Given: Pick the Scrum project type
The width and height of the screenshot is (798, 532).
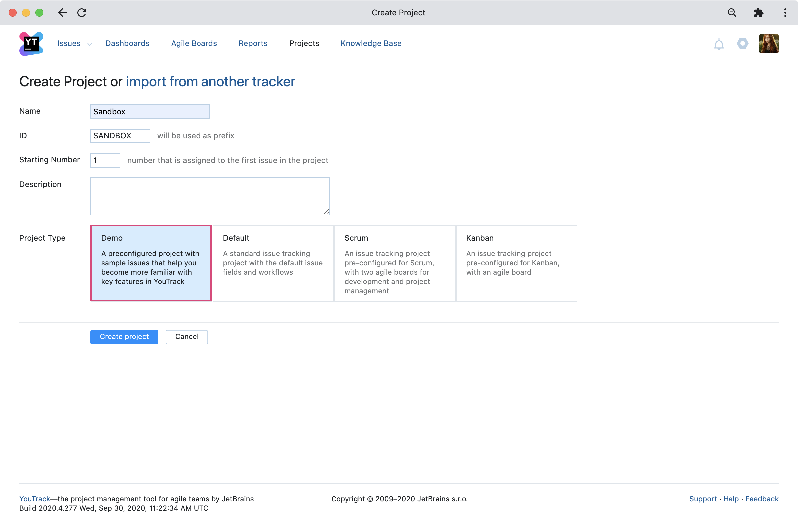Looking at the screenshot, I should 395,263.
